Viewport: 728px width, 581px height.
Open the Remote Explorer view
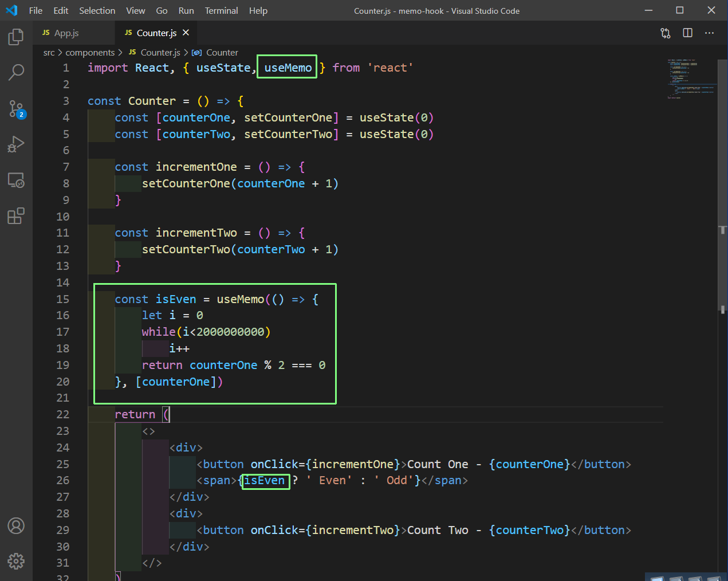click(x=16, y=180)
